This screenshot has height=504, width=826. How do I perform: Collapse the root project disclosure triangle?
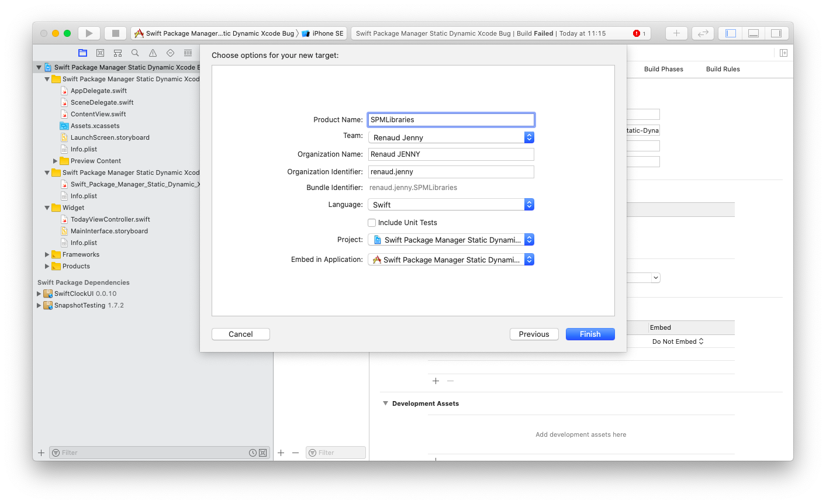coord(39,67)
